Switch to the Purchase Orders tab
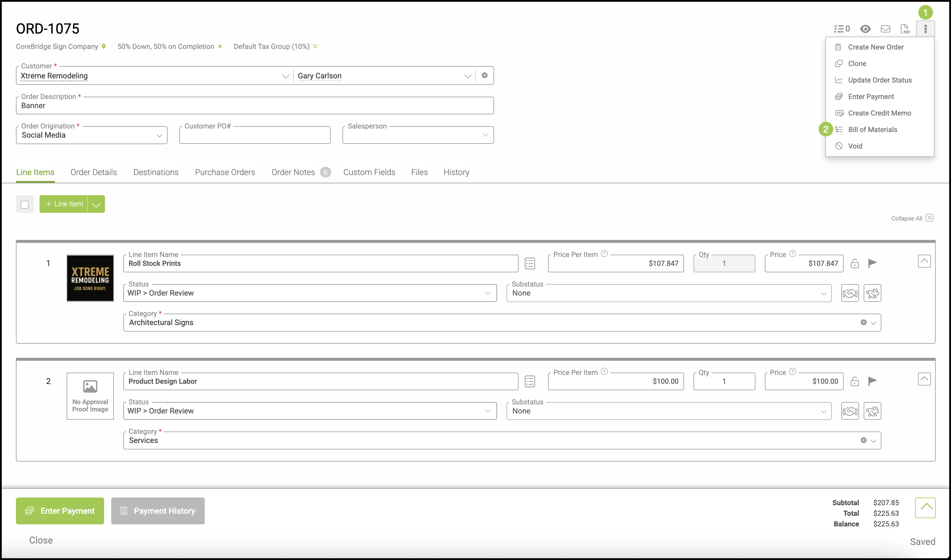 pos(225,172)
